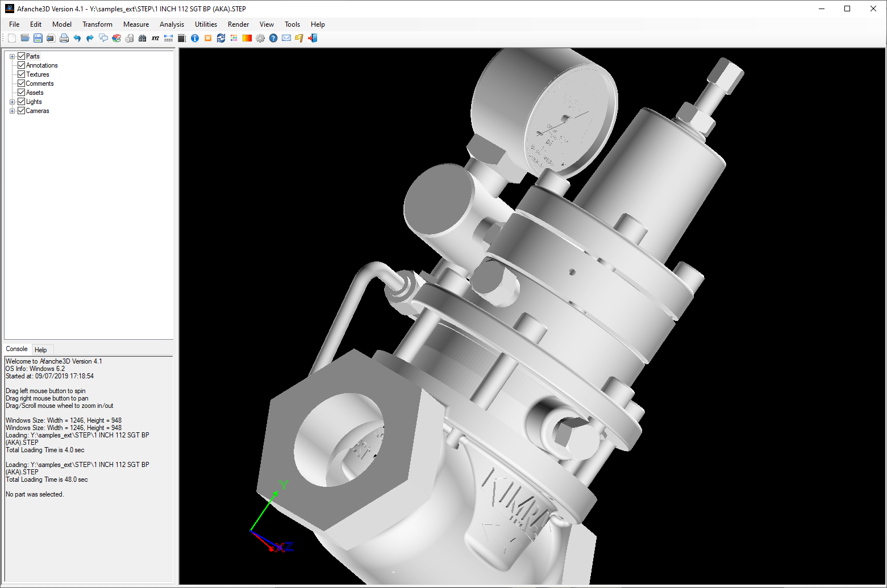Toggle the Textures checkbox

click(x=22, y=74)
